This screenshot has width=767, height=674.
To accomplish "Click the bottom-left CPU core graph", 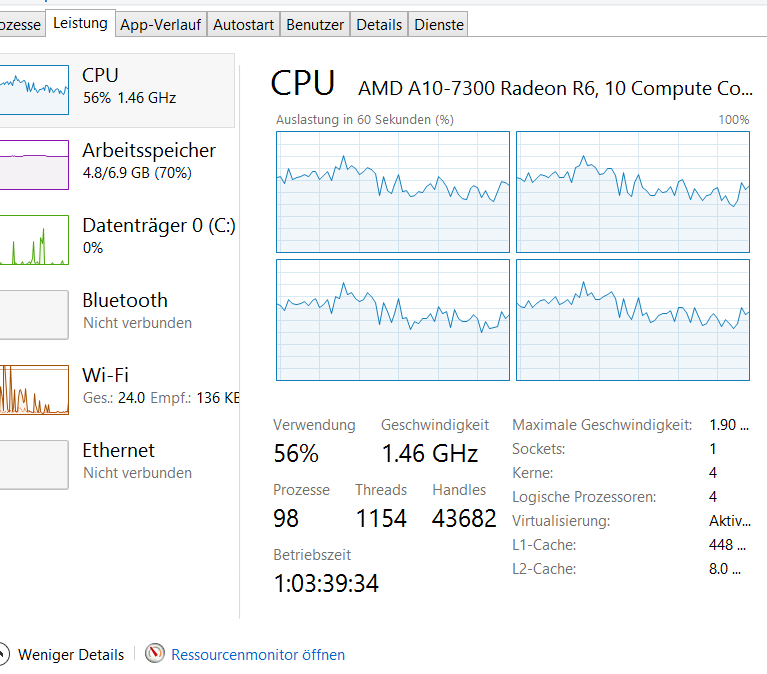I will pyautogui.click(x=393, y=320).
